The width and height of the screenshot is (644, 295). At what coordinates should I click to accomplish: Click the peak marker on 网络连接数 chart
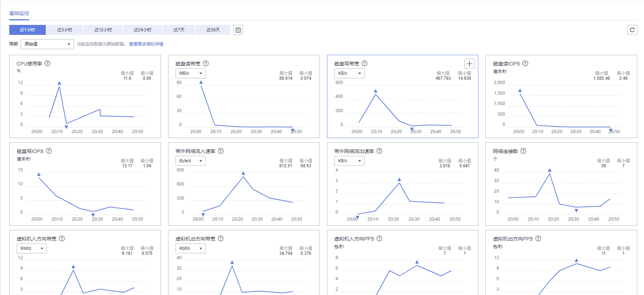(550, 170)
